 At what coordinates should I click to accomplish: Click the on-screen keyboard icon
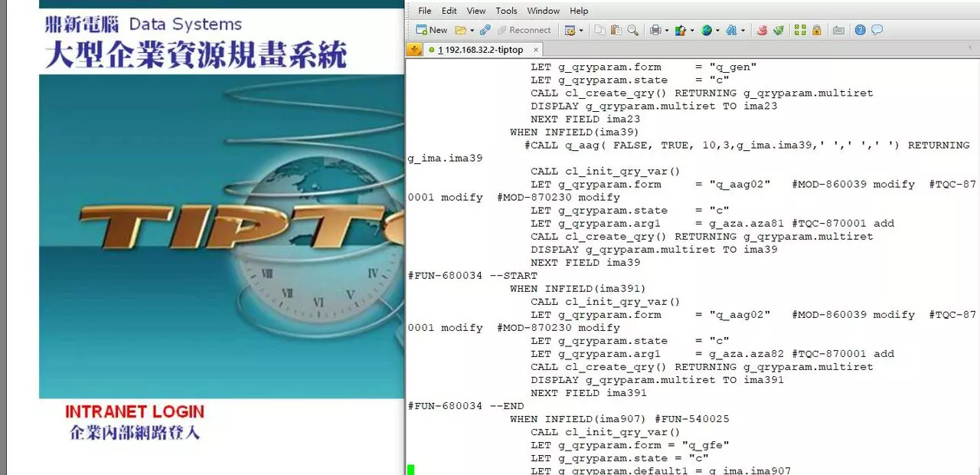pyautogui.click(x=838, y=30)
